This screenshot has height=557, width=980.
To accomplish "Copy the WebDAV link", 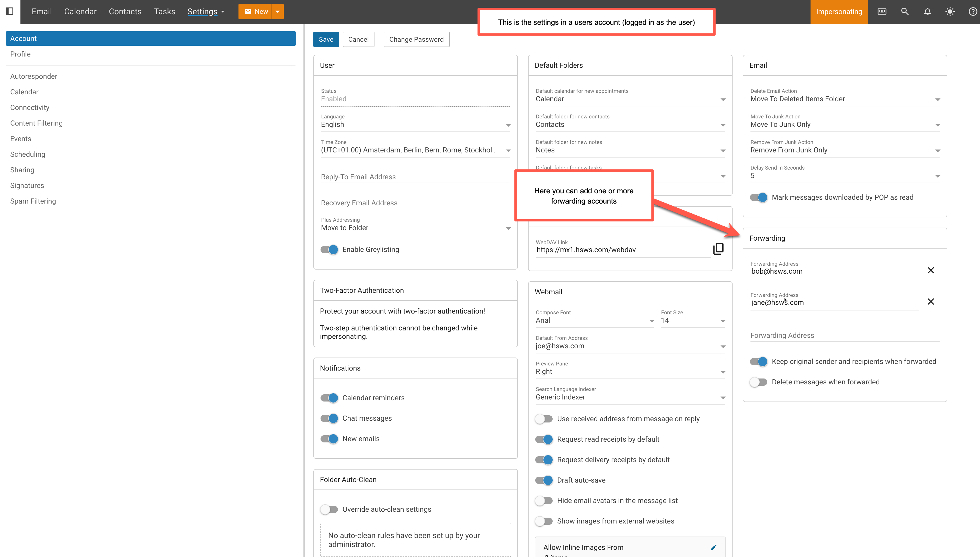I will tap(719, 249).
